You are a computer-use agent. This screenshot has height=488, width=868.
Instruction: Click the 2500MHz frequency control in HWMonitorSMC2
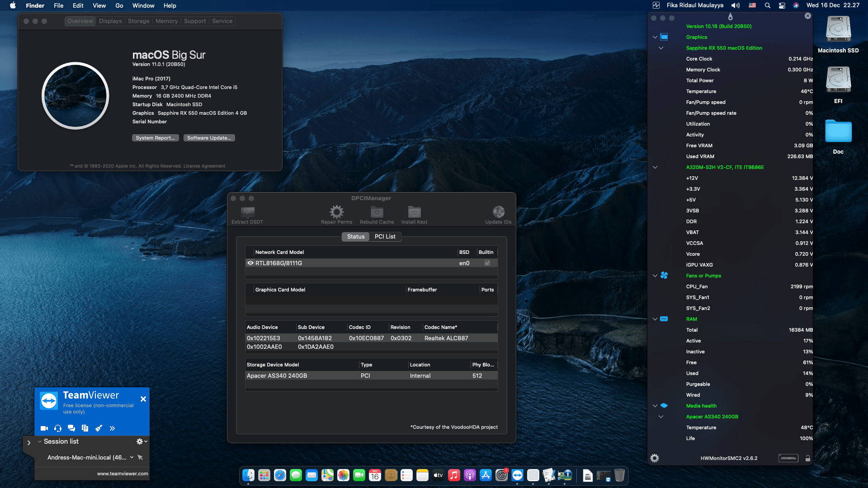tap(788, 458)
